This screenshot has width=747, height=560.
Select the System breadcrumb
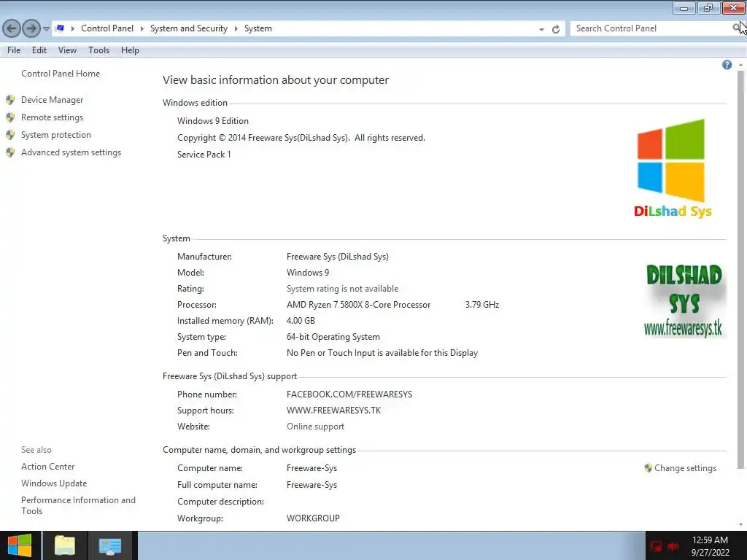(258, 28)
